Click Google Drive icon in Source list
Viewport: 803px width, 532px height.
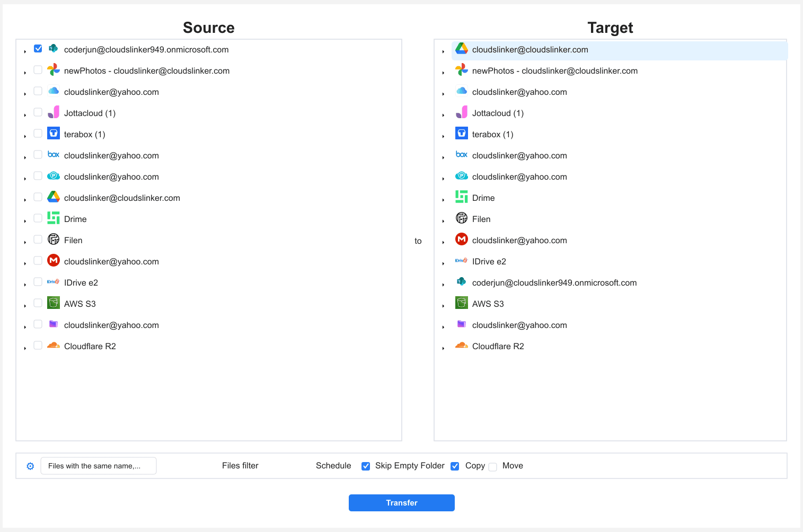click(54, 197)
